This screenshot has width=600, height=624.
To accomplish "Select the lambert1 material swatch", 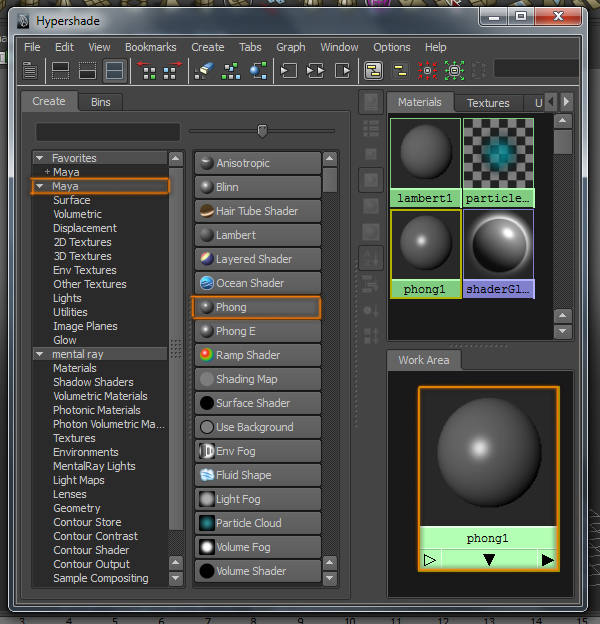I will pos(425,163).
